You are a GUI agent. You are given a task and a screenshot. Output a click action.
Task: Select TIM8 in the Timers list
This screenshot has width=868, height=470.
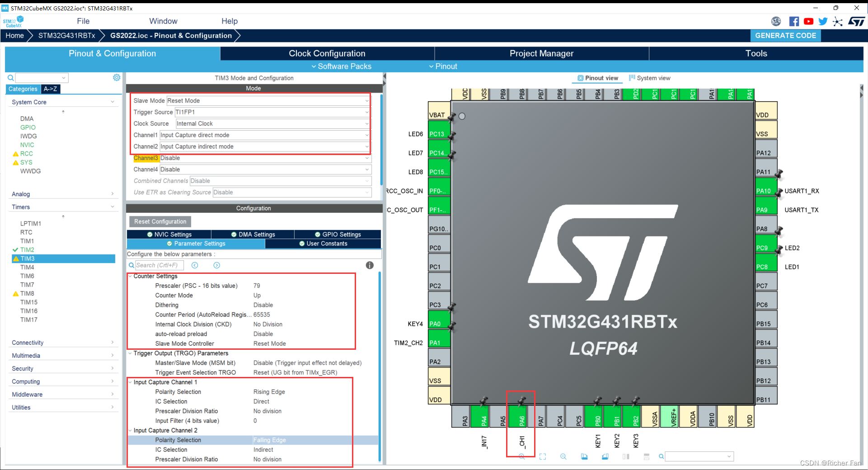pyautogui.click(x=27, y=293)
